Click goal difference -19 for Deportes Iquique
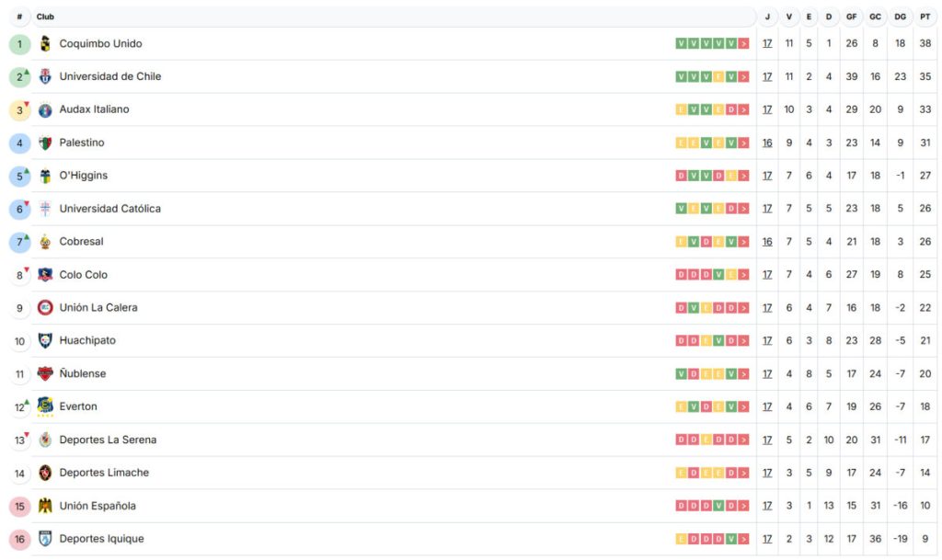The width and height of the screenshot is (942, 560). click(x=900, y=539)
